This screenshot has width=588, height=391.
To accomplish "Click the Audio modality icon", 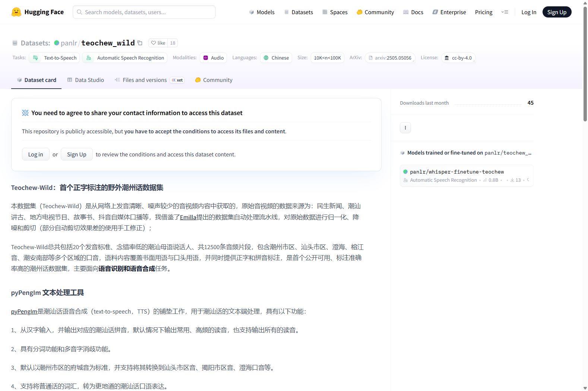I will (206, 58).
